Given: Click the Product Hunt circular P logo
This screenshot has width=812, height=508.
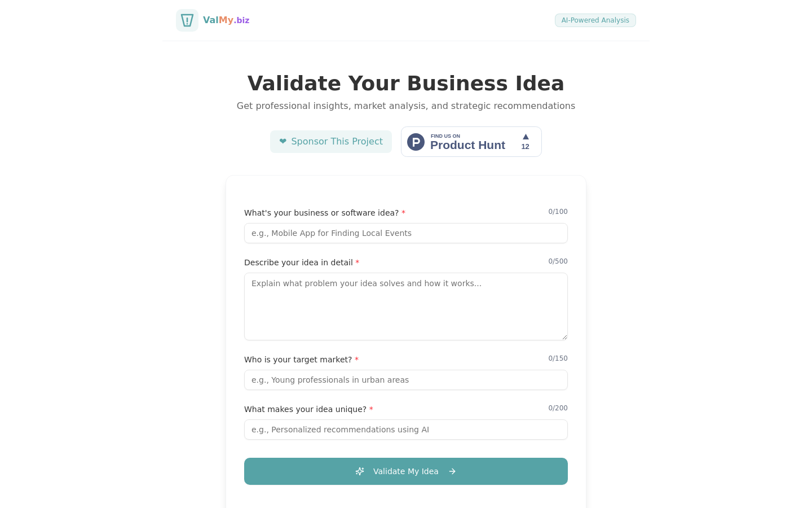Looking at the screenshot, I should point(416,142).
